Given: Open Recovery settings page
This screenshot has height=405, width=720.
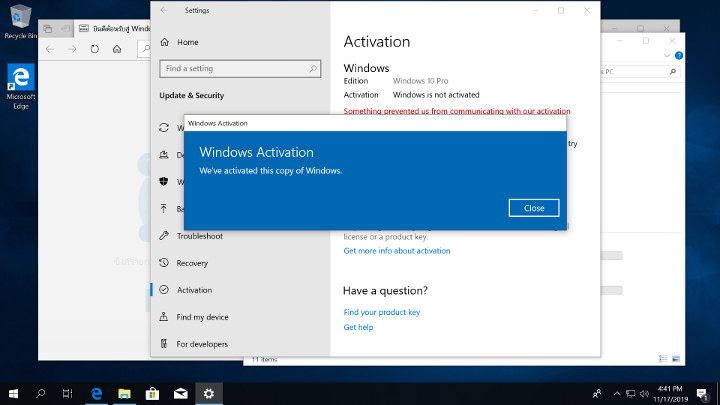Looking at the screenshot, I should point(192,263).
